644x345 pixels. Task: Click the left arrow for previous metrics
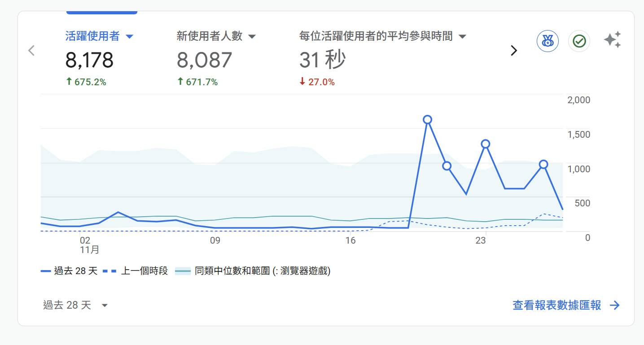pos(31,50)
